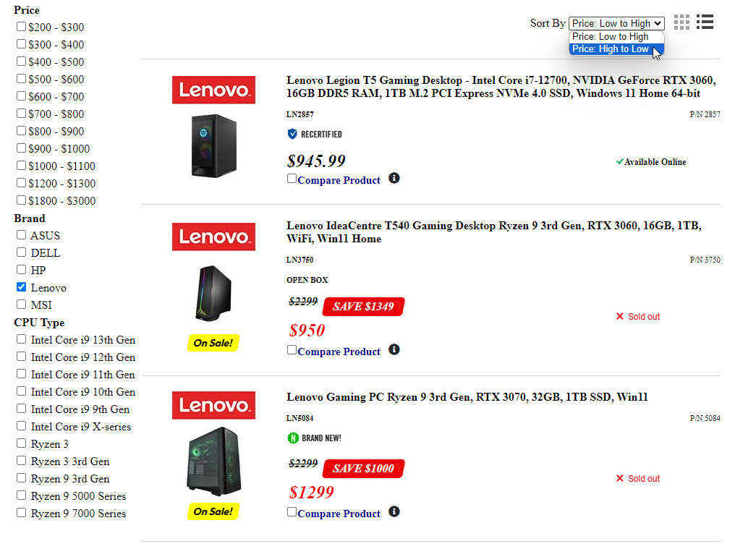The image size is (756, 549).
Task: Check Compare Product for Legion T5
Action: [292, 179]
